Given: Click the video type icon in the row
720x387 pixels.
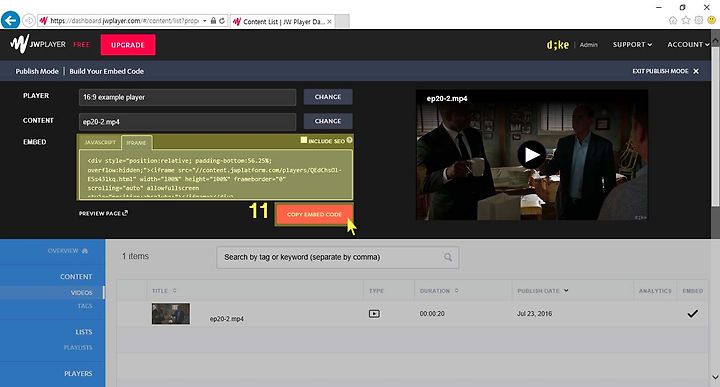Looking at the screenshot, I should pyautogui.click(x=374, y=314).
